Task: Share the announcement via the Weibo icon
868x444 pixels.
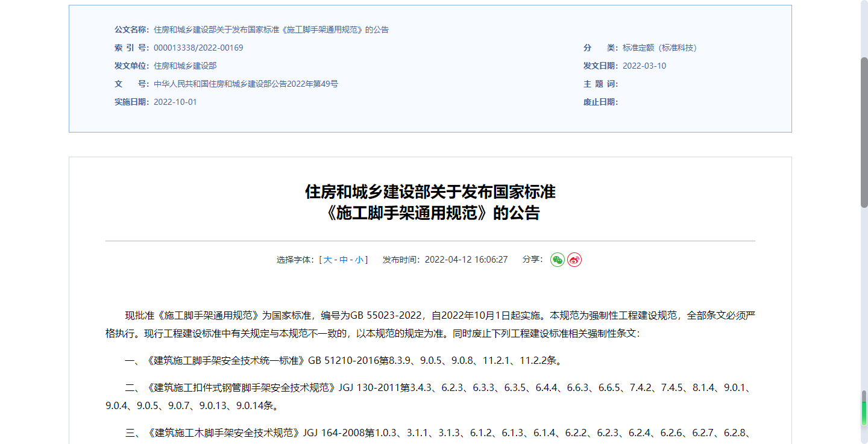Action: click(574, 260)
